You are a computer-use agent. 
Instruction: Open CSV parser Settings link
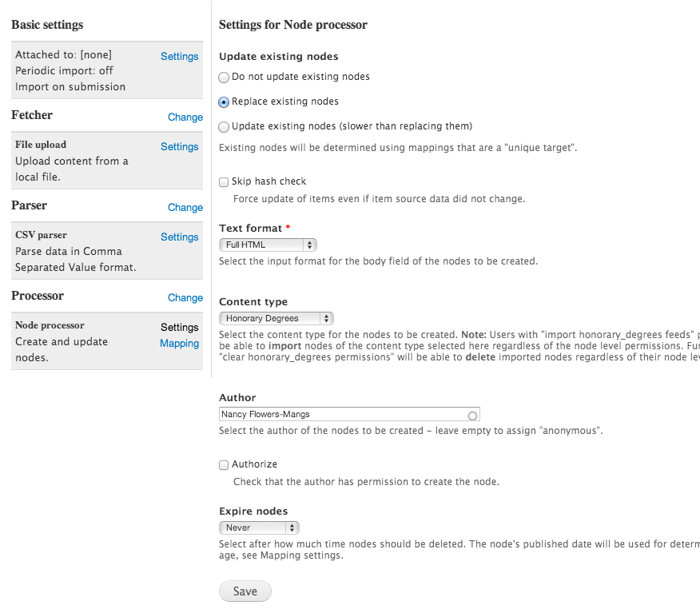pyautogui.click(x=179, y=237)
